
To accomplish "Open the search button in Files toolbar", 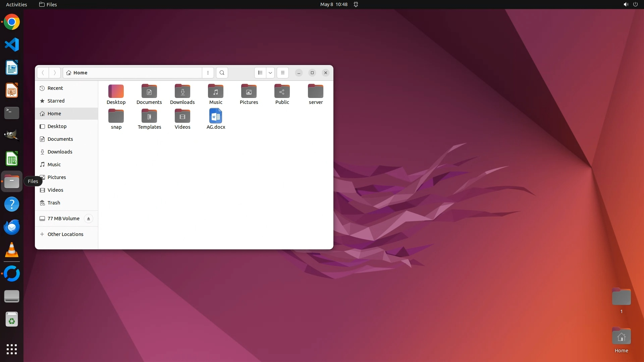I will click(x=222, y=73).
